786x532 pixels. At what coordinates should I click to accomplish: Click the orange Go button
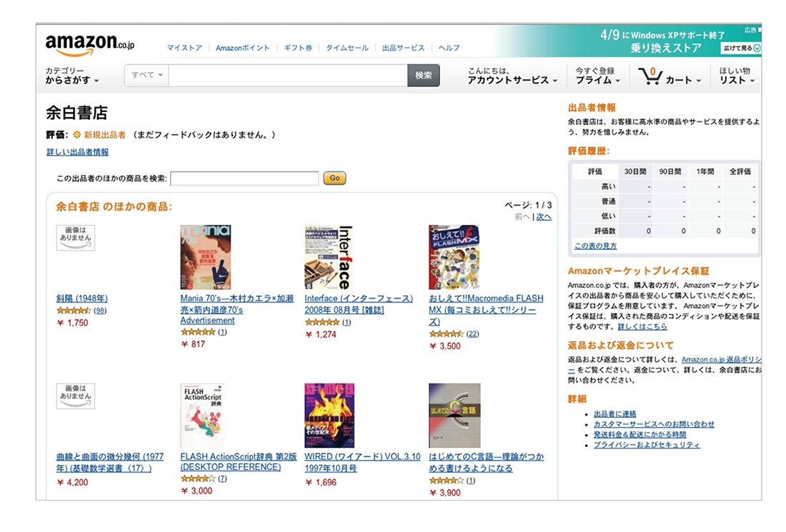click(x=335, y=178)
